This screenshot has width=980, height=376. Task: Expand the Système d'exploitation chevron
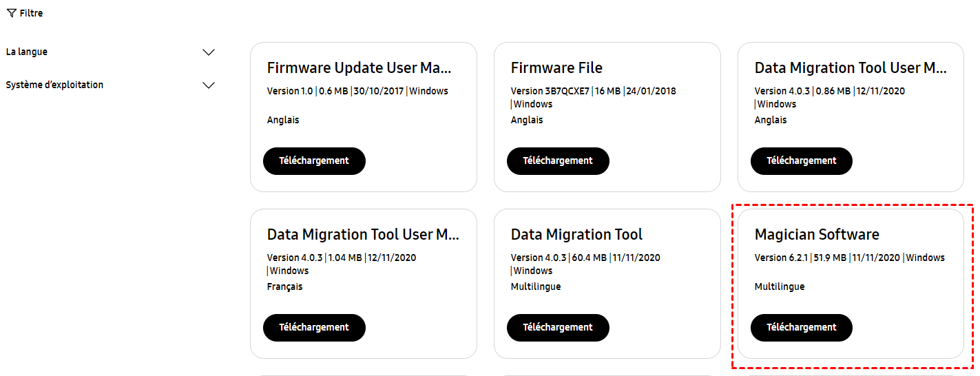tap(209, 85)
